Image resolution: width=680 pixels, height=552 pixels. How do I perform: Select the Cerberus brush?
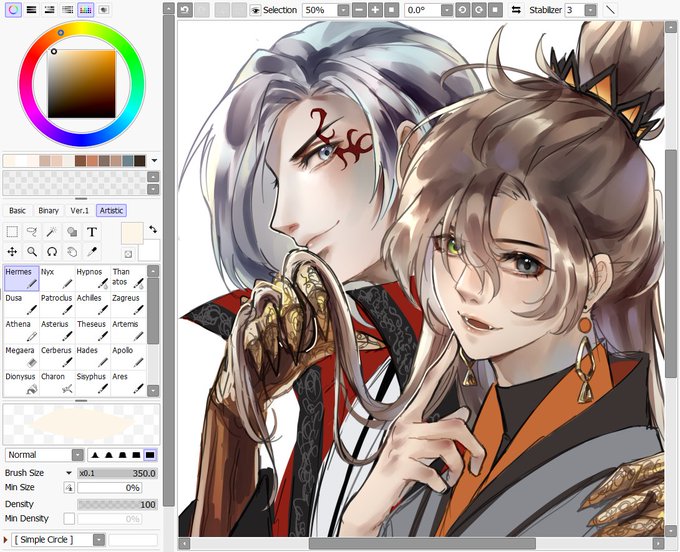(57, 356)
